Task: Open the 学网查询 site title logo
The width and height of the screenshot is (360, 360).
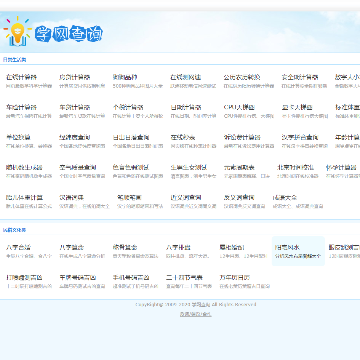Action: tap(68, 34)
